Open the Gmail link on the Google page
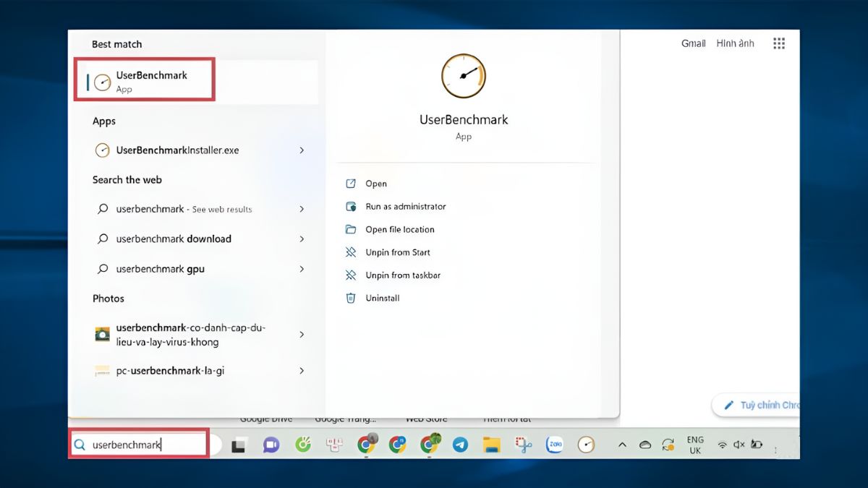868x488 pixels. [693, 43]
